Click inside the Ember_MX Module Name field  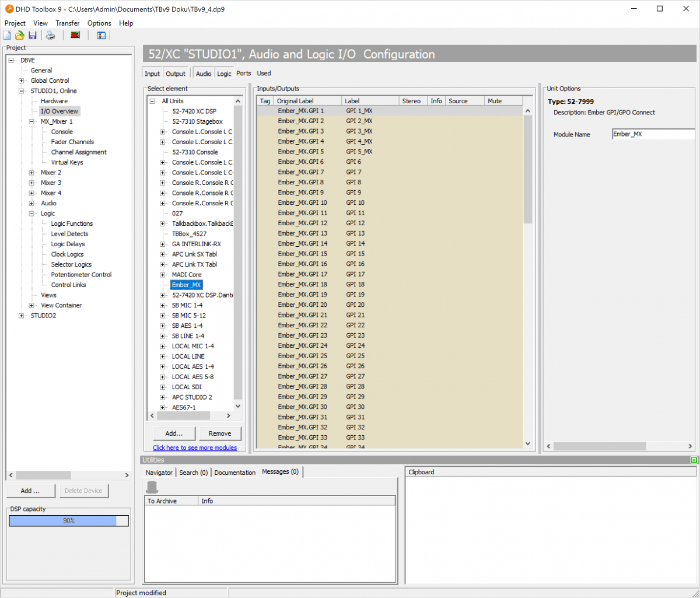point(653,134)
